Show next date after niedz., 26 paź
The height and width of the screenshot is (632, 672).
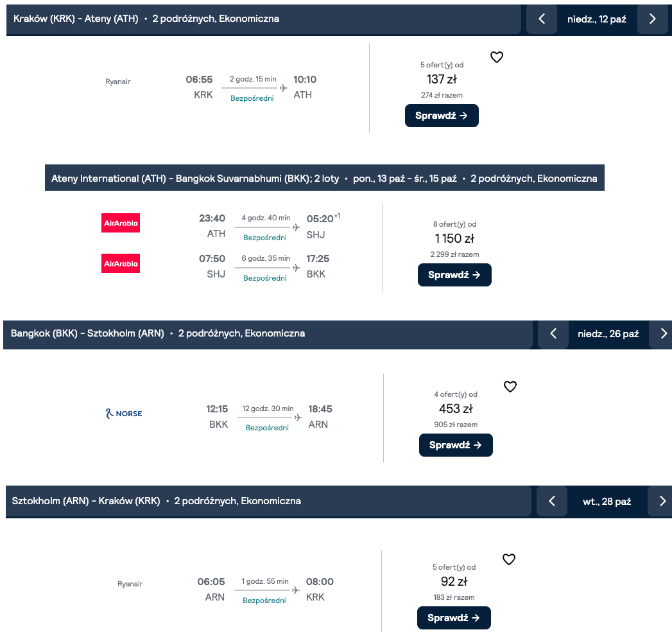pos(662,333)
